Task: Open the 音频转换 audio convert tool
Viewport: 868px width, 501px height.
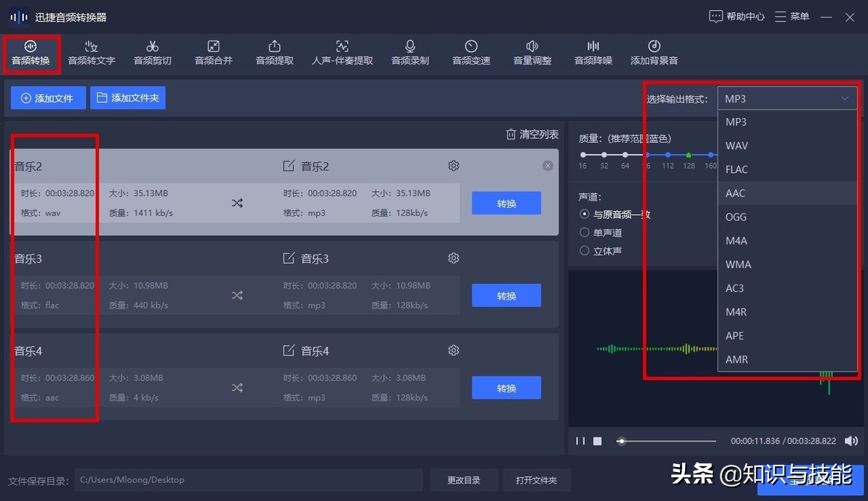Action: tap(30, 53)
